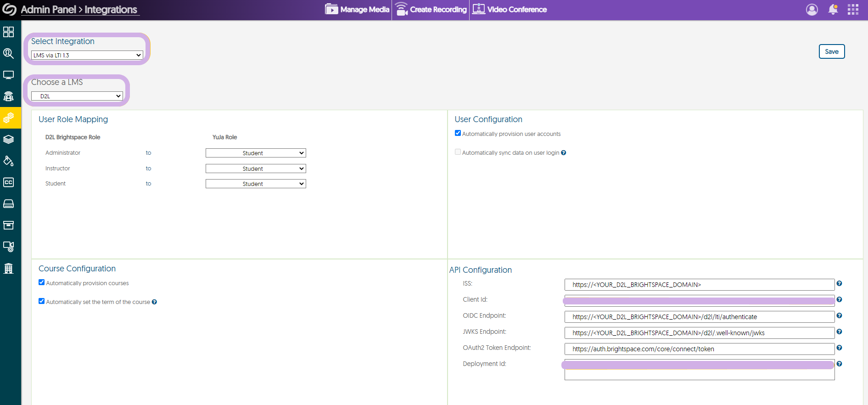
Task: Open the monitor devices sidebar icon
Action: (8, 75)
